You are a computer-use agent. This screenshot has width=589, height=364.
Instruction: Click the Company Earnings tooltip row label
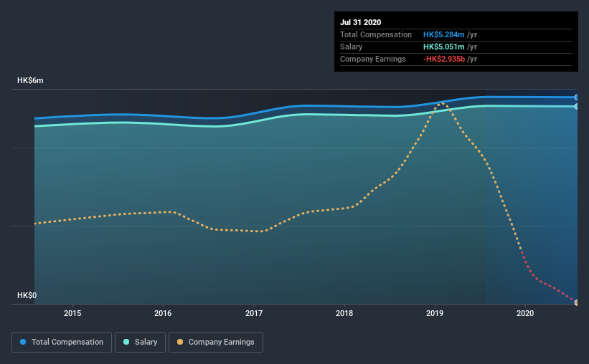372,59
